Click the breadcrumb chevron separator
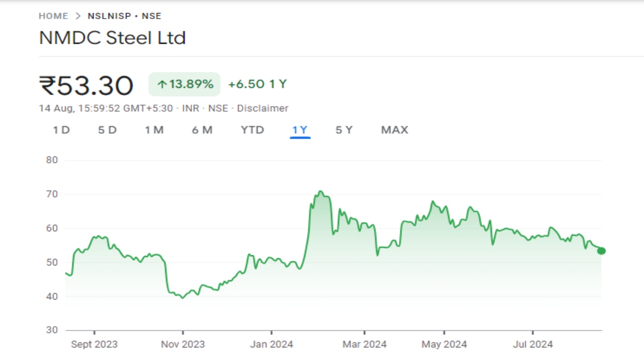The image size is (644, 362). (x=78, y=16)
